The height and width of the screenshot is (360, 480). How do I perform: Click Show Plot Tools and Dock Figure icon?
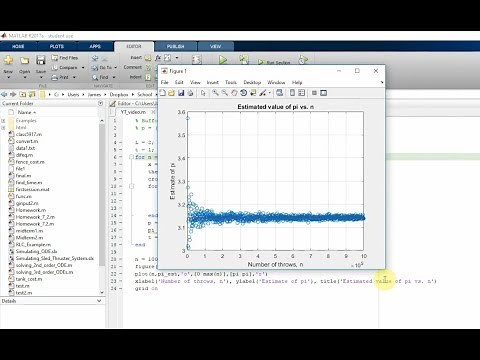323,93
